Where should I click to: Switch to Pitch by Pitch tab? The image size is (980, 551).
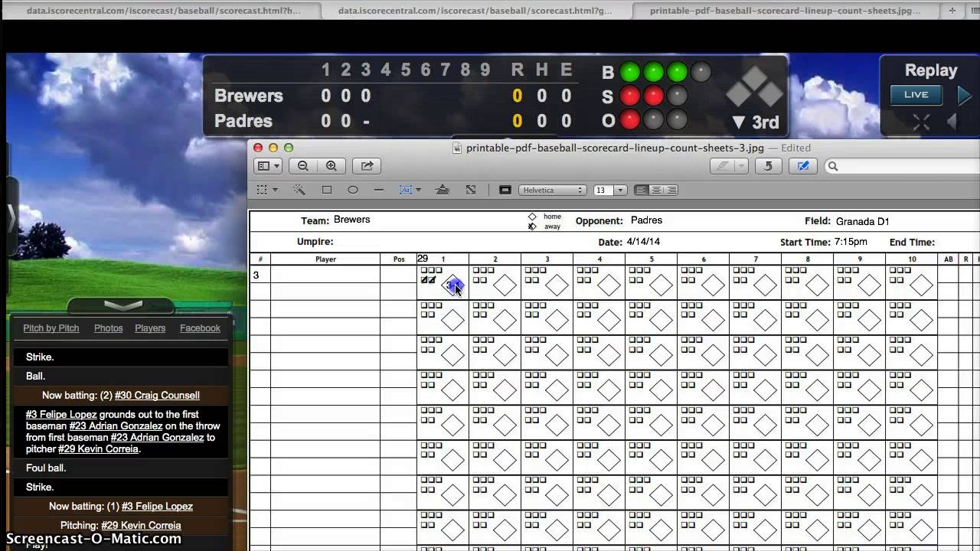pos(51,328)
